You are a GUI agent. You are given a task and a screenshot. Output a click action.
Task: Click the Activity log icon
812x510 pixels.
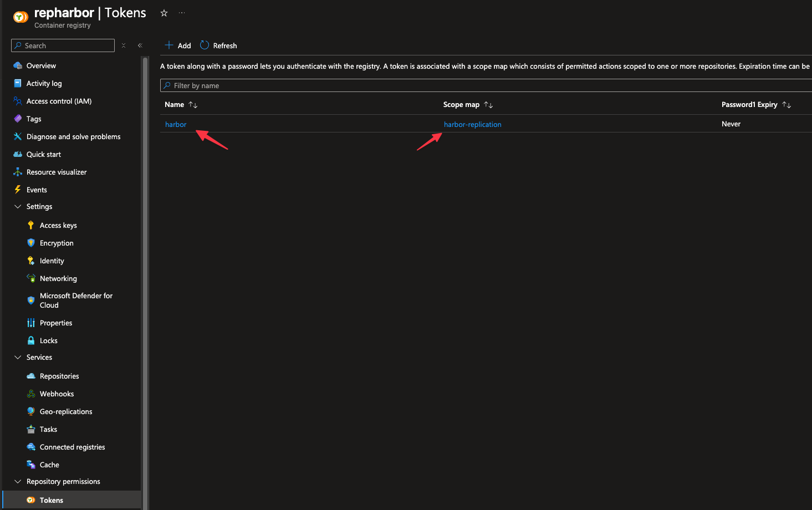(18, 83)
